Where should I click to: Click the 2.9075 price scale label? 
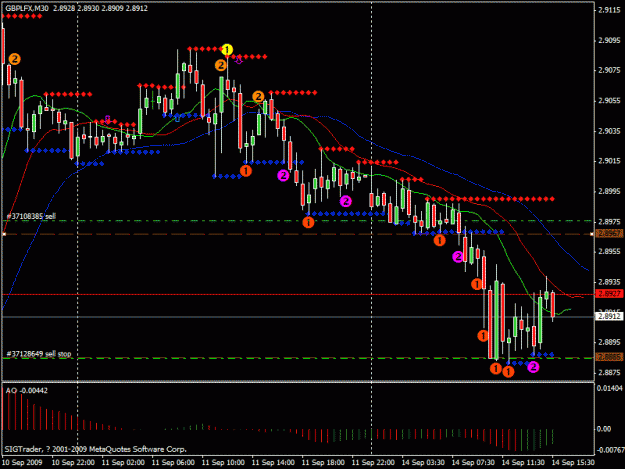click(609, 71)
